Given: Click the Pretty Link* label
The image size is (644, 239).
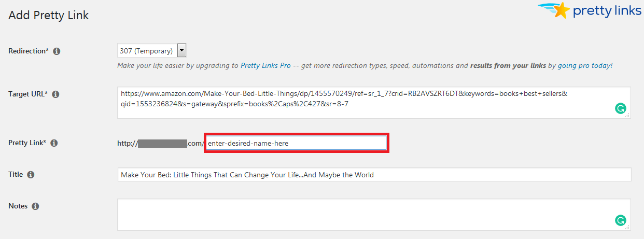Looking at the screenshot, I should (x=27, y=143).
